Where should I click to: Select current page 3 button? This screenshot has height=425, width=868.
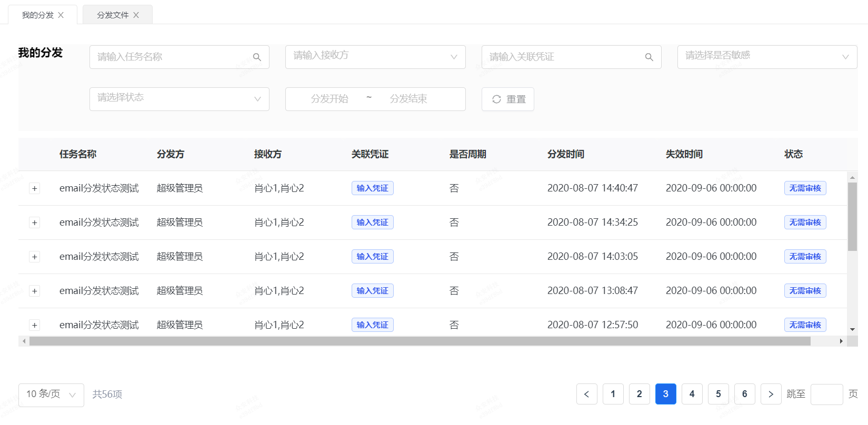click(x=666, y=394)
